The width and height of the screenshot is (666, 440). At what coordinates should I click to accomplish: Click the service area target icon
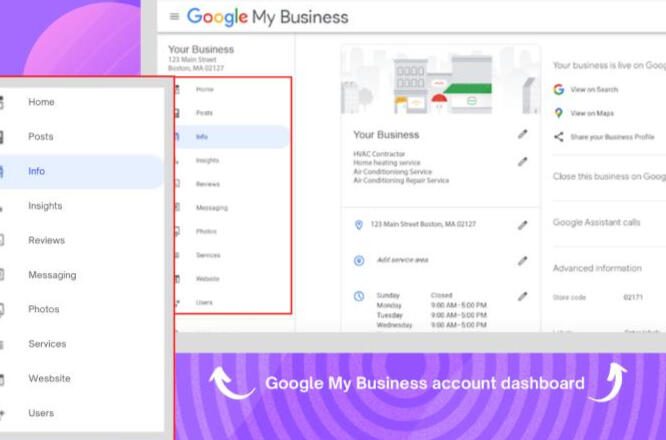pyautogui.click(x=359, y=260)
